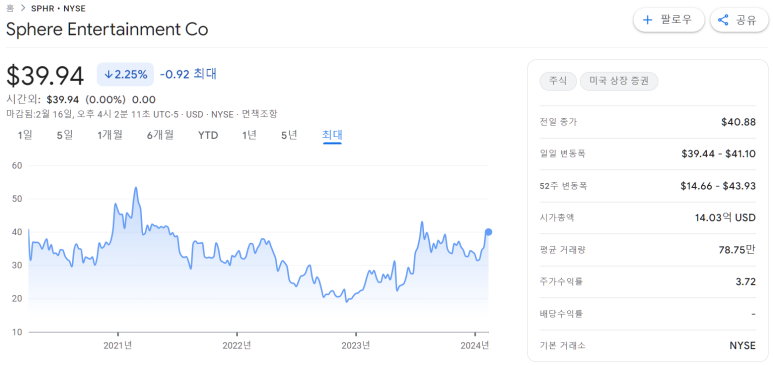
Task: Click the breadcrumb chevron after 홈
Action: click(23, 8)
